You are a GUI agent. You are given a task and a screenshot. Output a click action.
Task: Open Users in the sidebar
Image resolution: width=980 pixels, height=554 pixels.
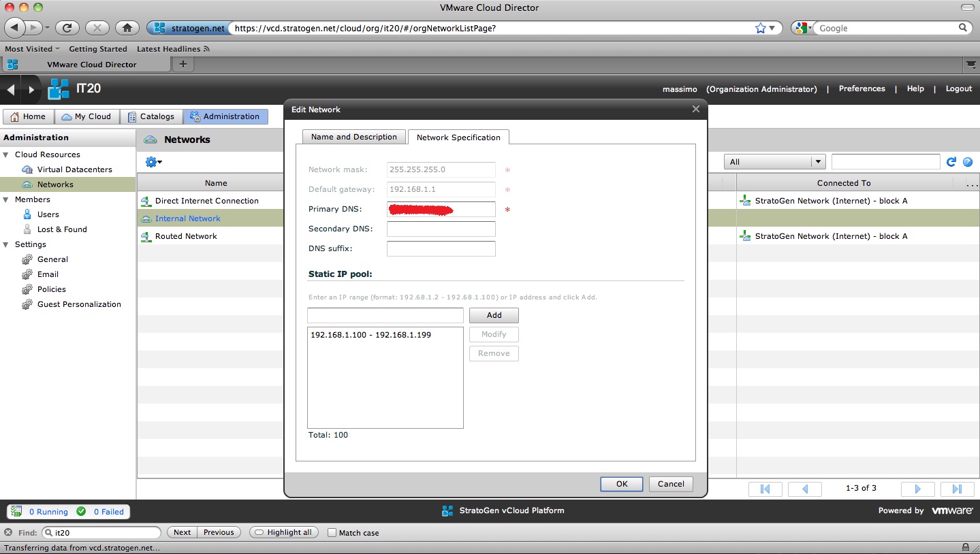pyautogui.click(x=48, y=214)
